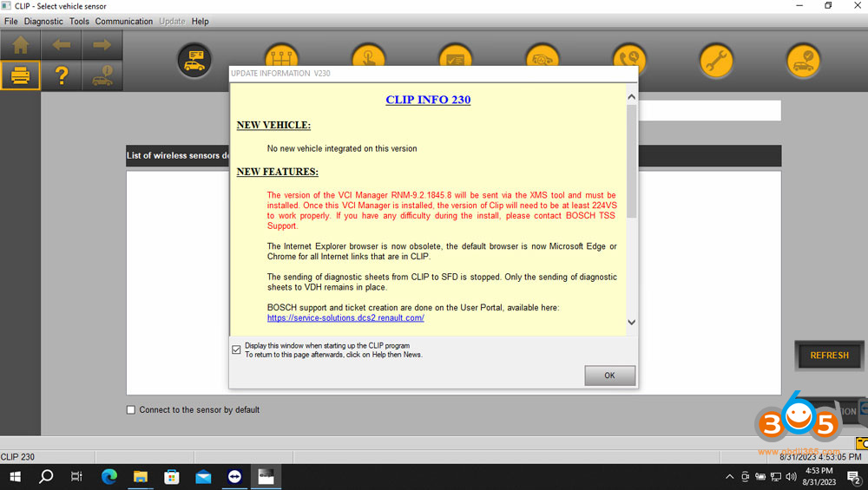
Task: Open Microsoft Store from taskbar
Action: click(x=172, y=477)
